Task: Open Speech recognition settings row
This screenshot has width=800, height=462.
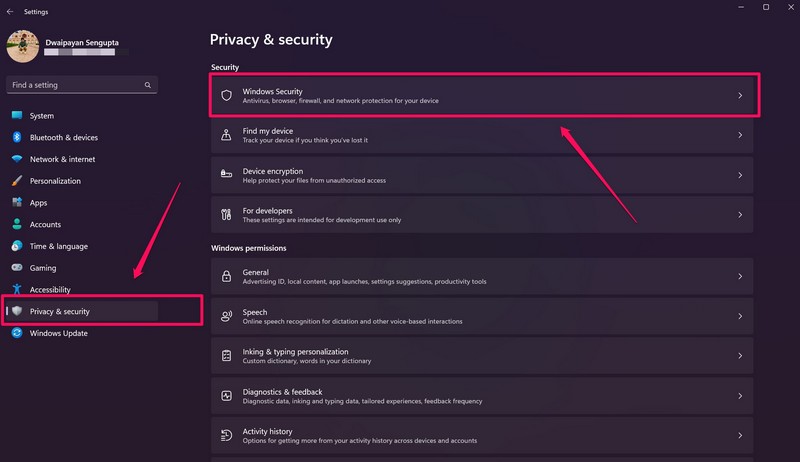Action: click(x=482, y=316)
